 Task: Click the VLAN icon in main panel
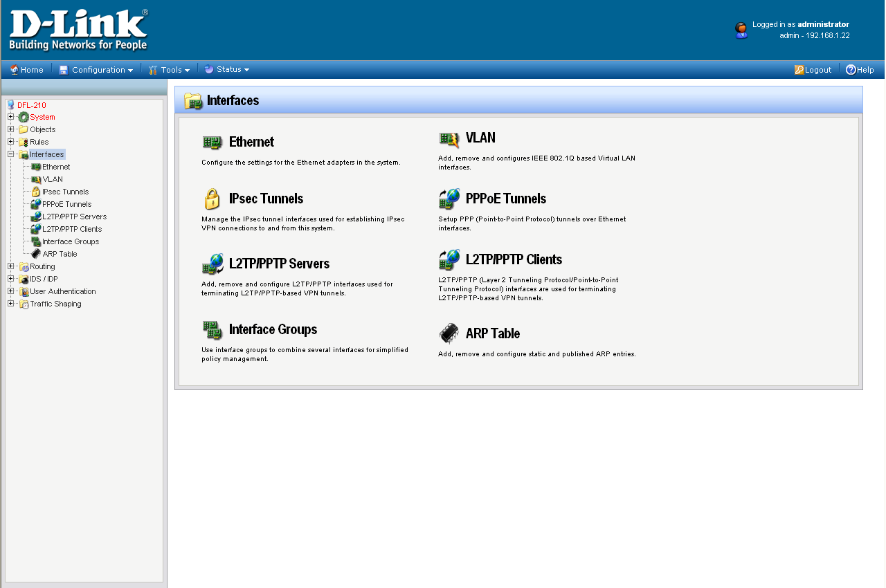pos(449,140)
